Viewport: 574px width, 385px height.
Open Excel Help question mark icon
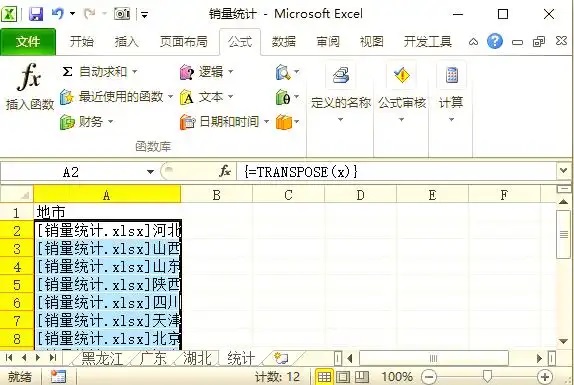click(495, 41)
